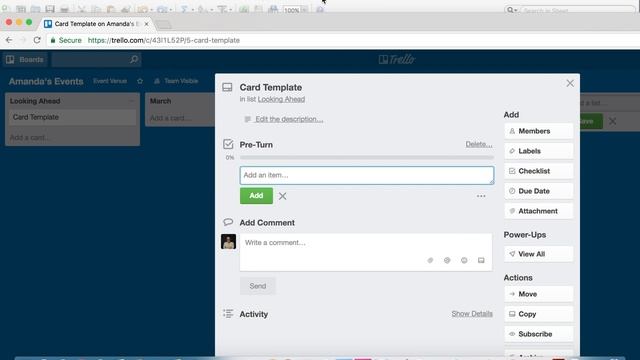Open a new browser tab

click(164, 25)
